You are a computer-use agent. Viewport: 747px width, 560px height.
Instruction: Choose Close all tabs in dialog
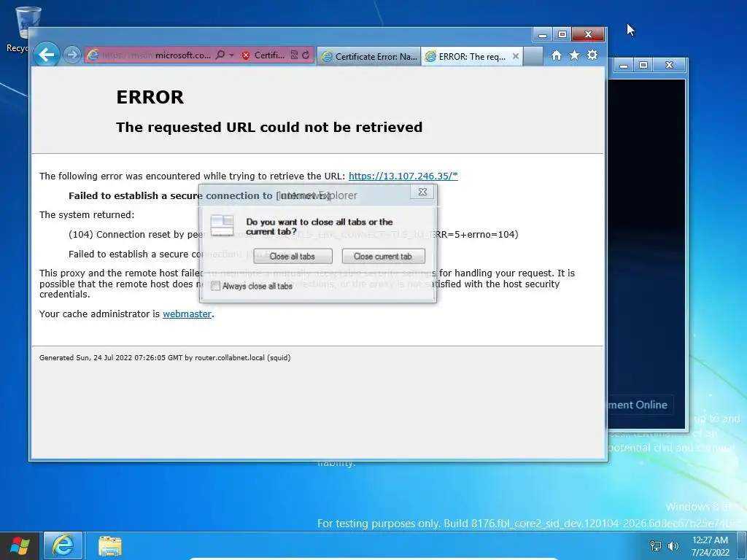coord(293,256)
